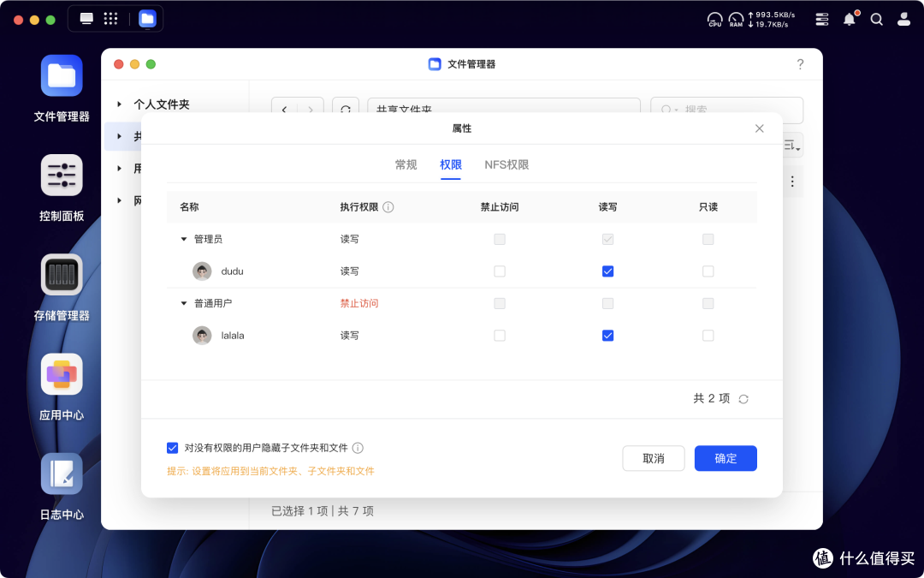Check 只读 for user lalala
The width and height of the screenshot is (924, 578).
point(708,336)
